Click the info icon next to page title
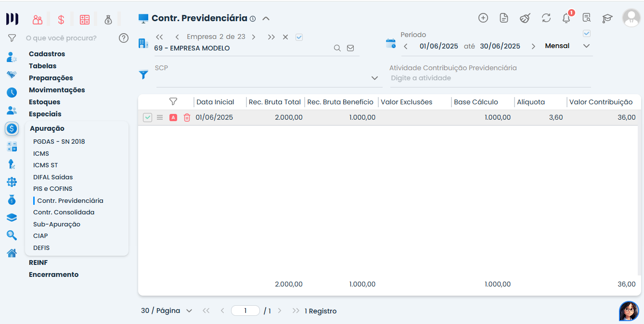 coord(253,19)
